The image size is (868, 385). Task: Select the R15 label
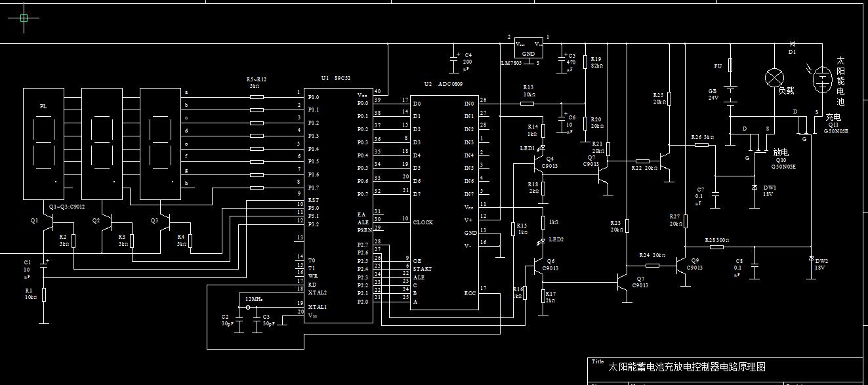click(522, 225)
